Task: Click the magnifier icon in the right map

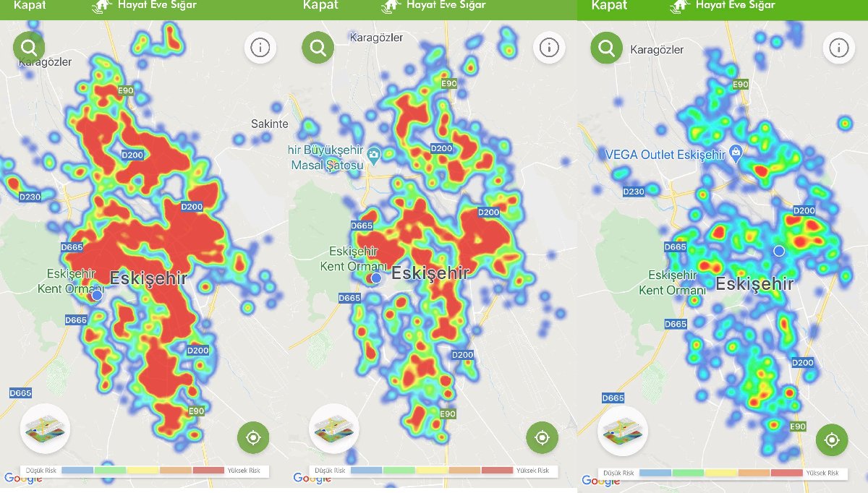Action: (x=606, y=48)
